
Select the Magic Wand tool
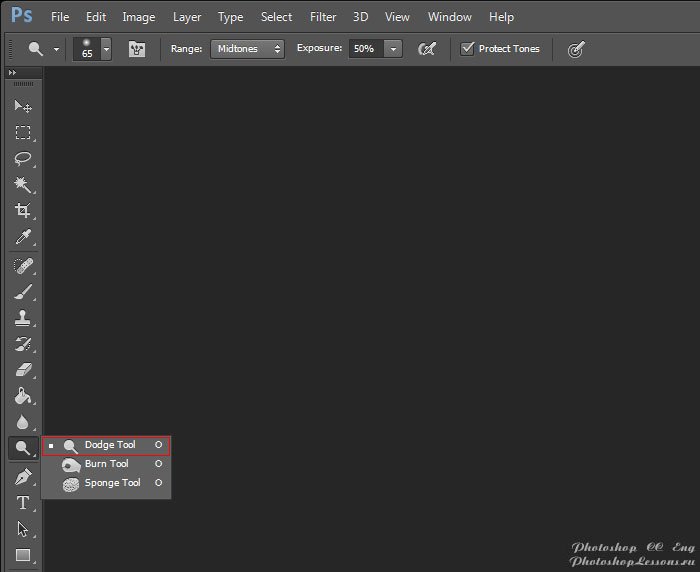click(22, 185)
